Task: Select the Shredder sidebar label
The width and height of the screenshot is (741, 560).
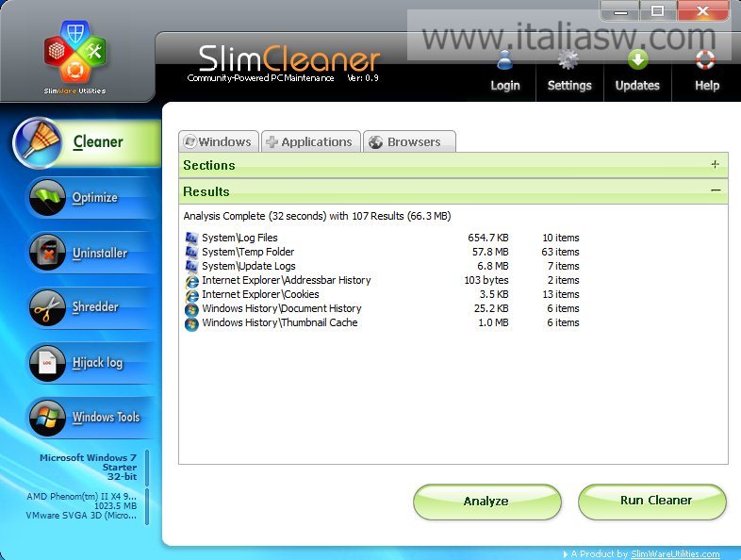Action: 95,306
